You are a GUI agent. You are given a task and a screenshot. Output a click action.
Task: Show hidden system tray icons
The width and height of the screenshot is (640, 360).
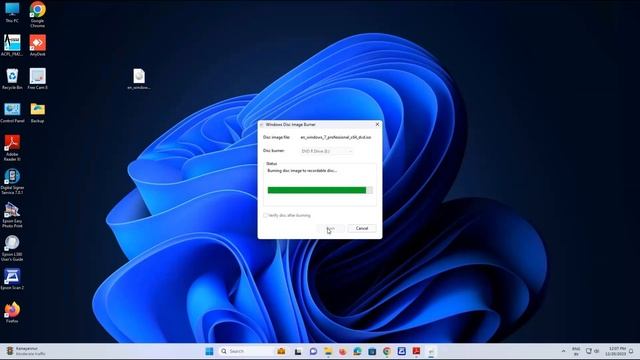(563, 351)
